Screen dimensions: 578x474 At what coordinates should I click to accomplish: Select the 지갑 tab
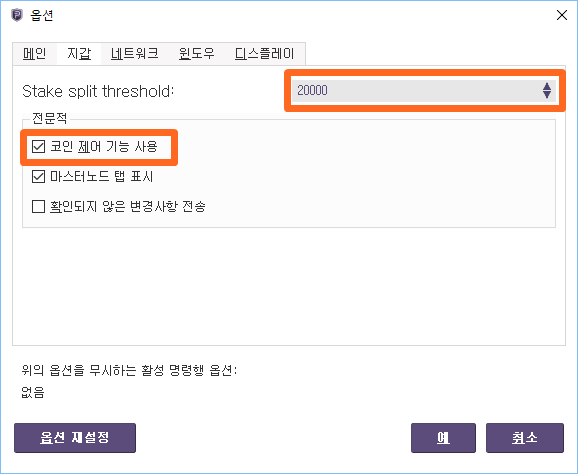79,54
